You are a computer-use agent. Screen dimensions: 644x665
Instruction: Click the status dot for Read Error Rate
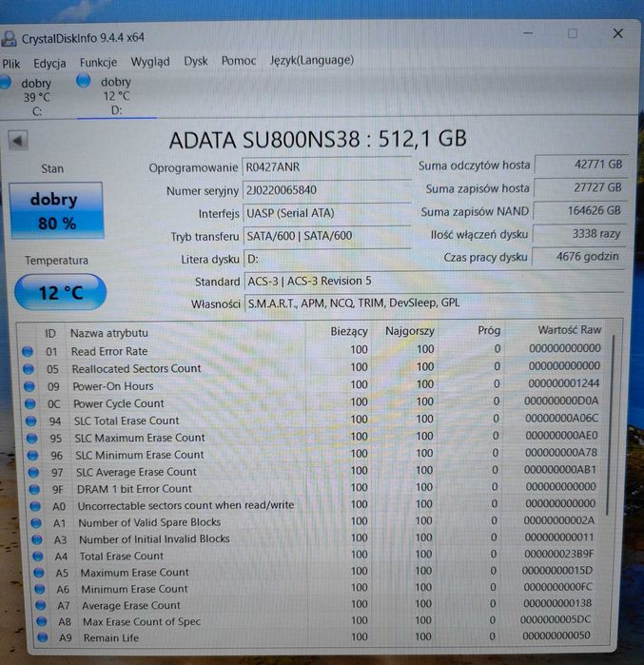(28, 351)
